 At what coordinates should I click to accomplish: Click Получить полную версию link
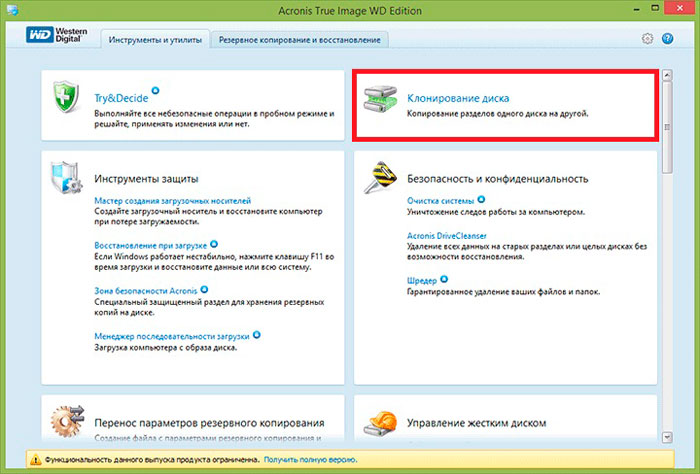click(x=310, y=459)
